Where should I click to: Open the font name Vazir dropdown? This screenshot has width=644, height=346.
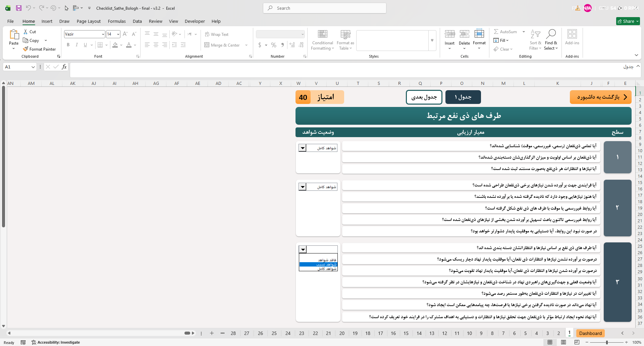pyautogui.click(x=103, y=34)
